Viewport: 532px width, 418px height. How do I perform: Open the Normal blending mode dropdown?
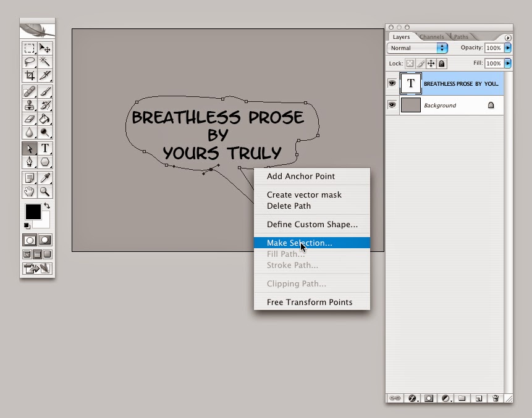[x=417, y=48]
